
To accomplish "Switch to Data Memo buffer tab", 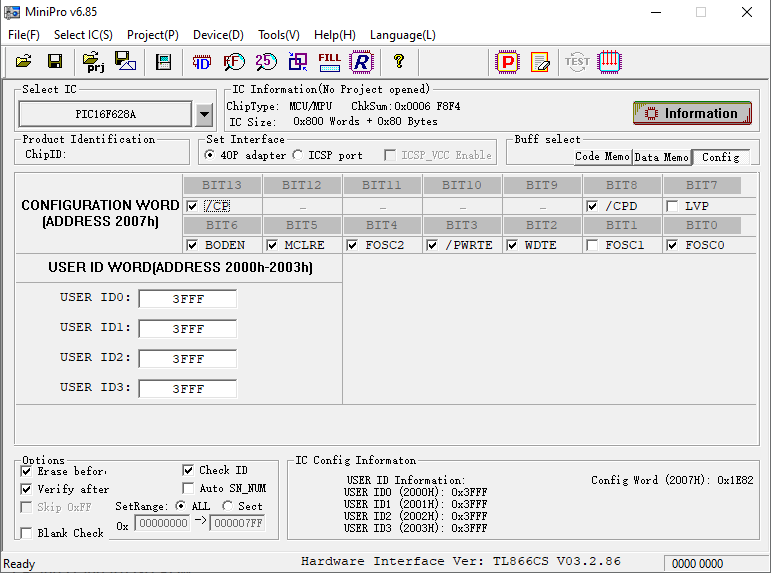I will coord(661,157).
